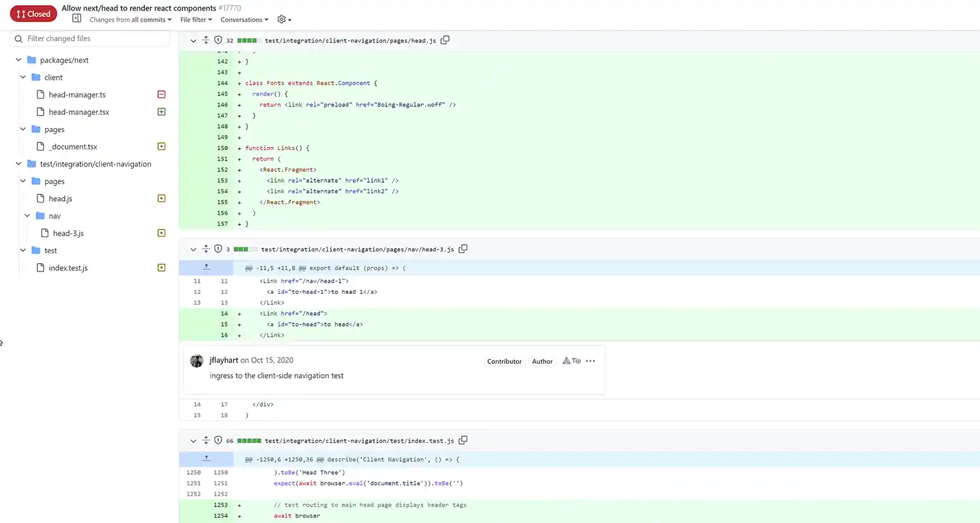Image resolution: width=980 pixels, height=523 pixels.
Task: Expand hidden lines above line 11
Action: (206, 268)
